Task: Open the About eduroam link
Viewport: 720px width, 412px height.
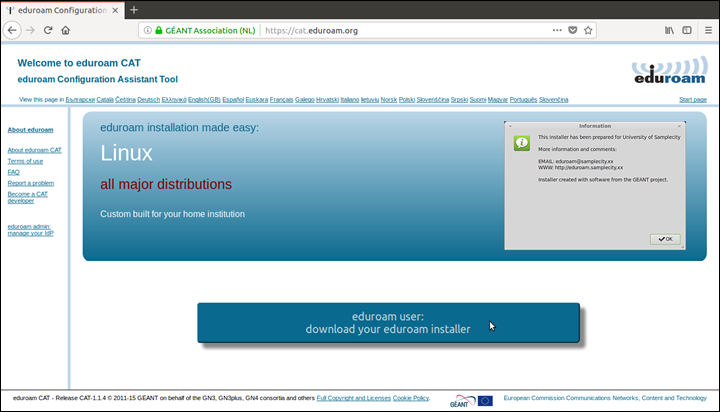Action: 30,130
